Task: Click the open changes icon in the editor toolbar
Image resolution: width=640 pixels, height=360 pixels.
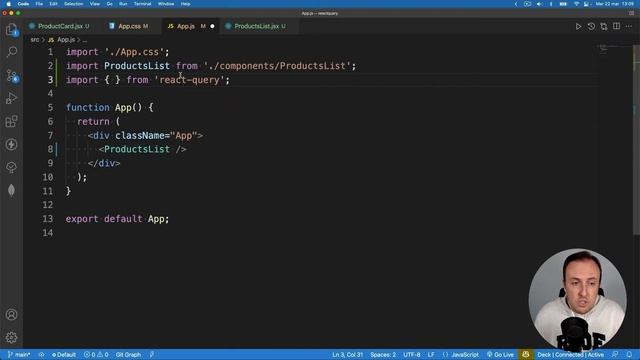Action: click(604, 27)
